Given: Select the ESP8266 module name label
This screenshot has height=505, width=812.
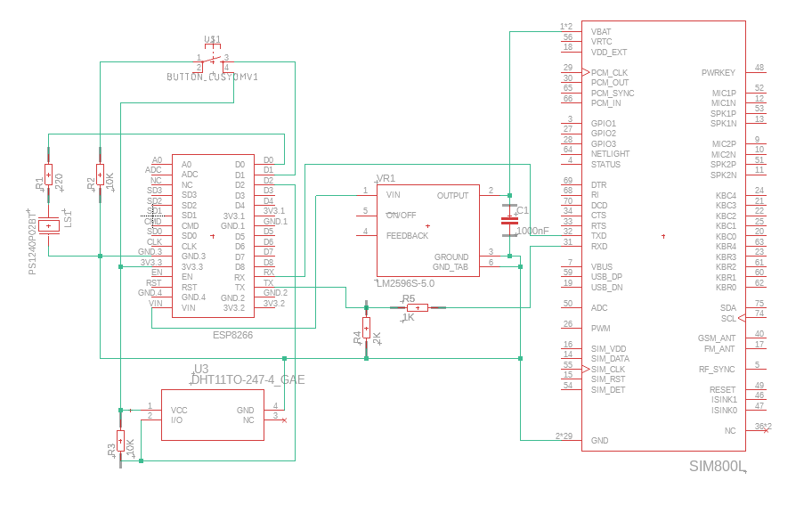Looking at the screenshot, I should tap(232, 336).
